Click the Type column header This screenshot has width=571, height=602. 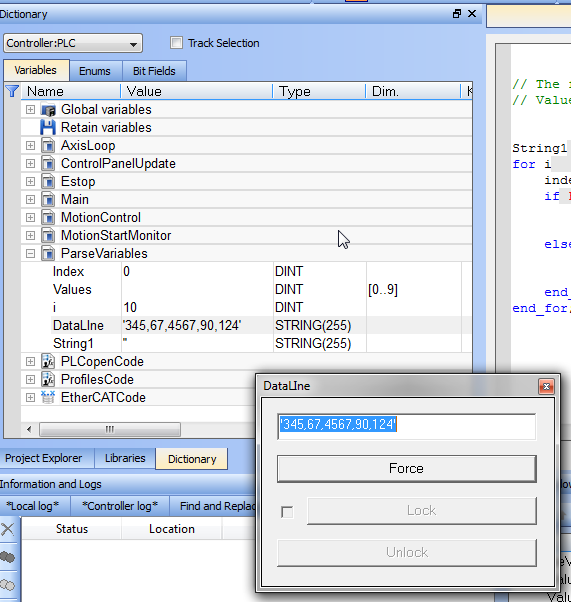[319, 91]
